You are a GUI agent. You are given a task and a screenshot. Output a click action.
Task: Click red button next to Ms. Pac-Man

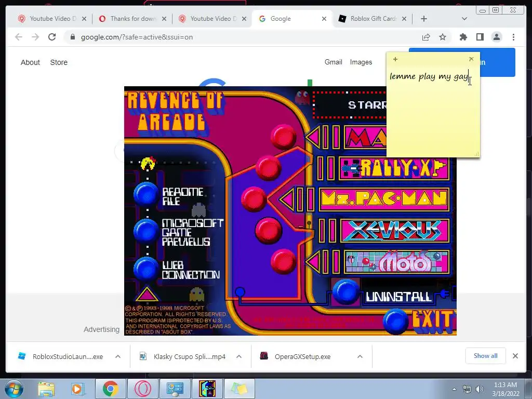pyautogui.click(x=254, y=199)
